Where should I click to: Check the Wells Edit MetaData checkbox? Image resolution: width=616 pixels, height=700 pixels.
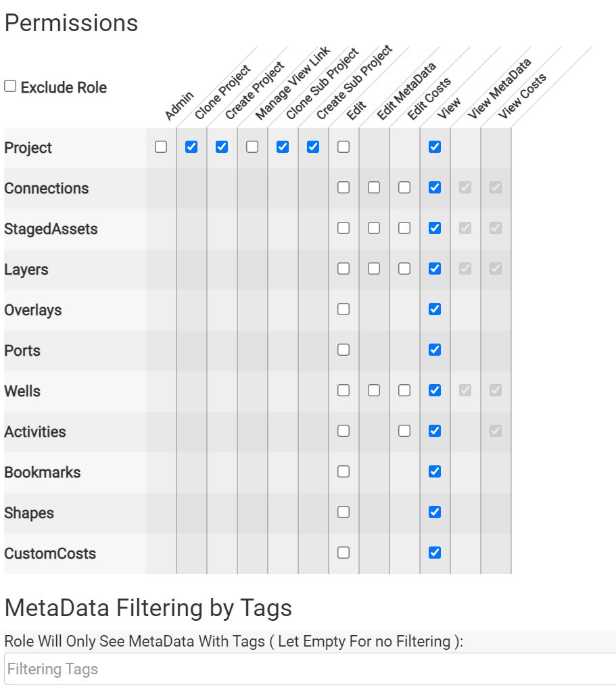coord(374,391)
